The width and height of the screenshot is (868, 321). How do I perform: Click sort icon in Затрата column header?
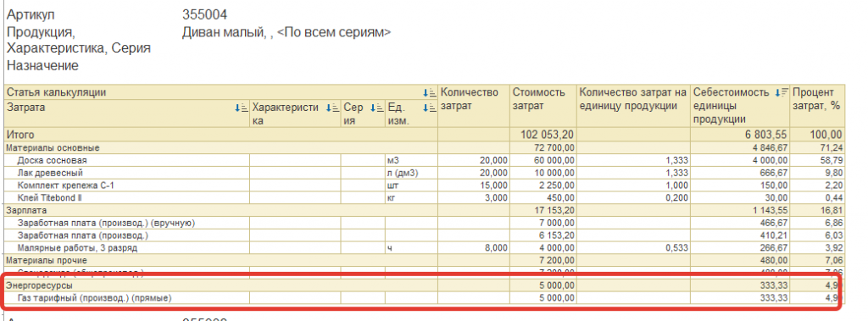(x=242, y=108)
